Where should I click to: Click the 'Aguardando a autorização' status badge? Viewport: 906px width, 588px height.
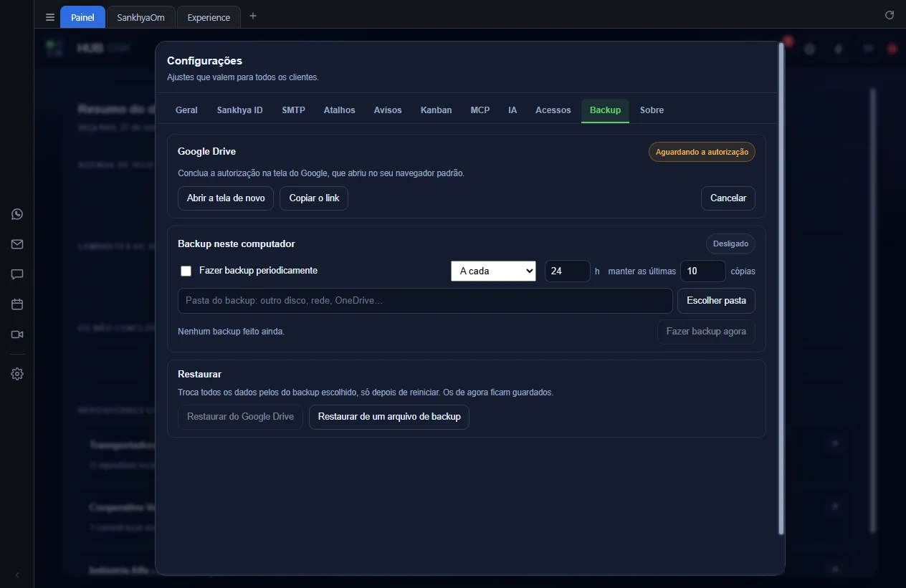pyautogui.click(x=702, y=152)
